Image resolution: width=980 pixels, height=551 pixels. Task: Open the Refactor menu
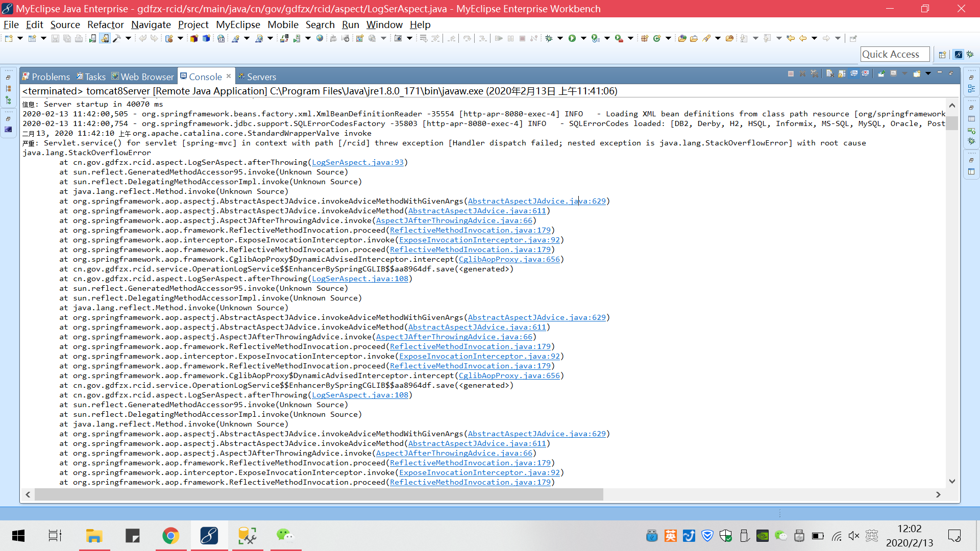[105, 24]
